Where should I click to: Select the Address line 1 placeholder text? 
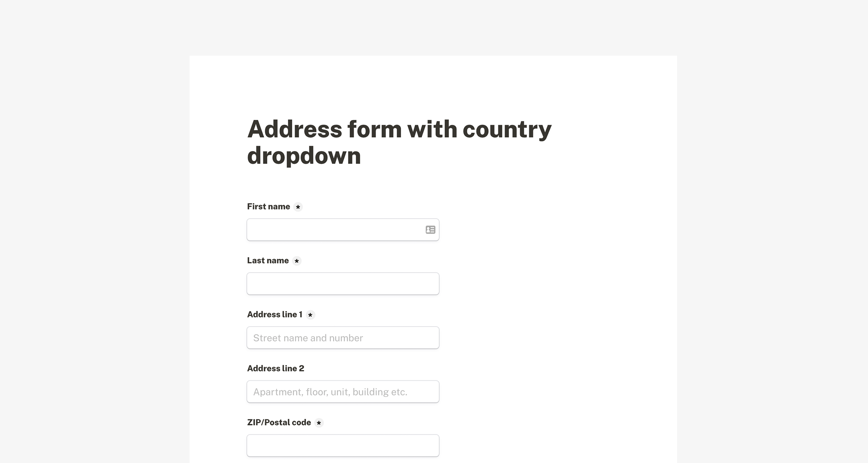coord(308,337)
